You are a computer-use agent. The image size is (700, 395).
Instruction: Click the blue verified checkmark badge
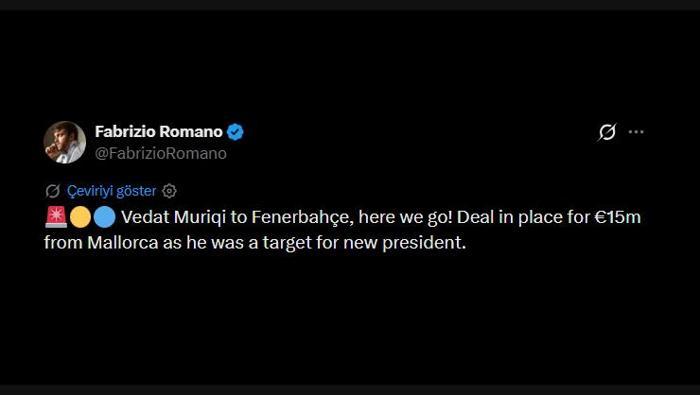point(235,132)
